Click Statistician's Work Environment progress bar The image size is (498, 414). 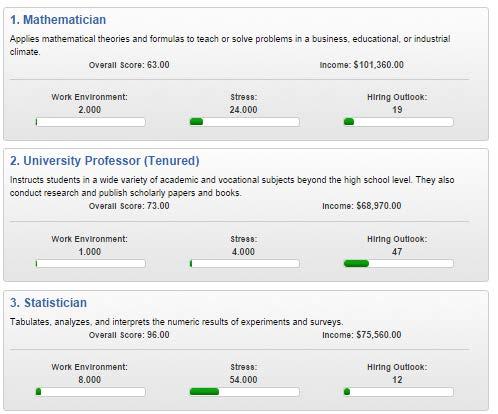91,392
